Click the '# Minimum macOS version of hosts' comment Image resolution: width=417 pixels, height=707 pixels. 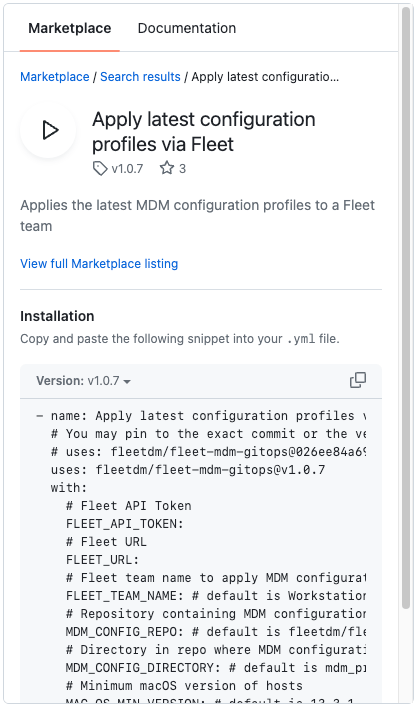click(x=184, y=686)
